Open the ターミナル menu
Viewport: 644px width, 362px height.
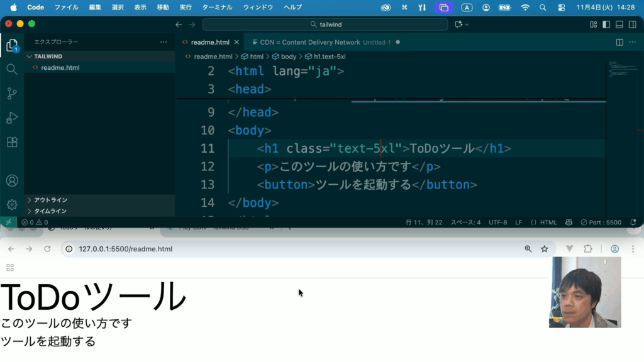217,8
